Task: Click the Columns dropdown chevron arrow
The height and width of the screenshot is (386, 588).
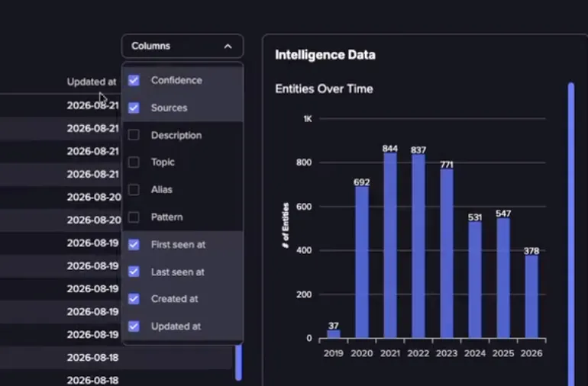Action: [x=228, y=47]
